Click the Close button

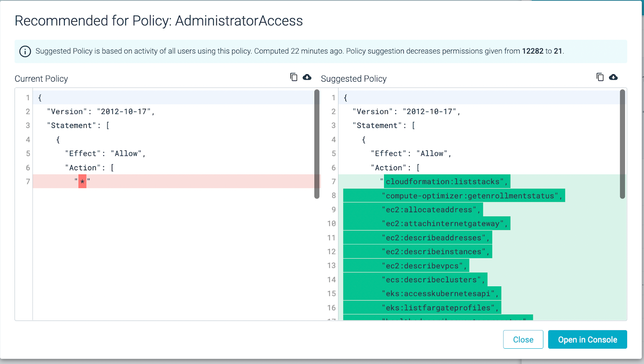point(523,339)
